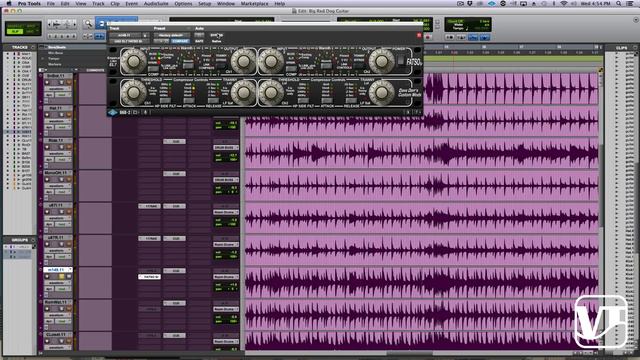Open the macOS Notification Center icon
This screenshot has height=360, width=640.
tap(631, 3)
